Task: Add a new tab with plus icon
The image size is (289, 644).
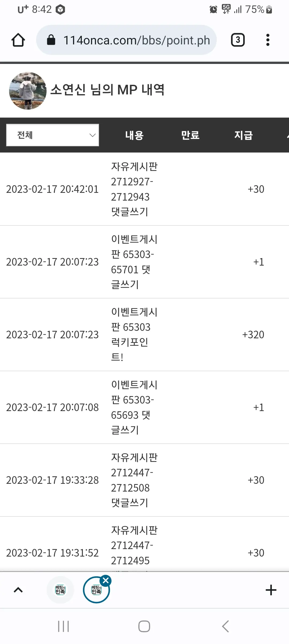Action: point(271,590)
